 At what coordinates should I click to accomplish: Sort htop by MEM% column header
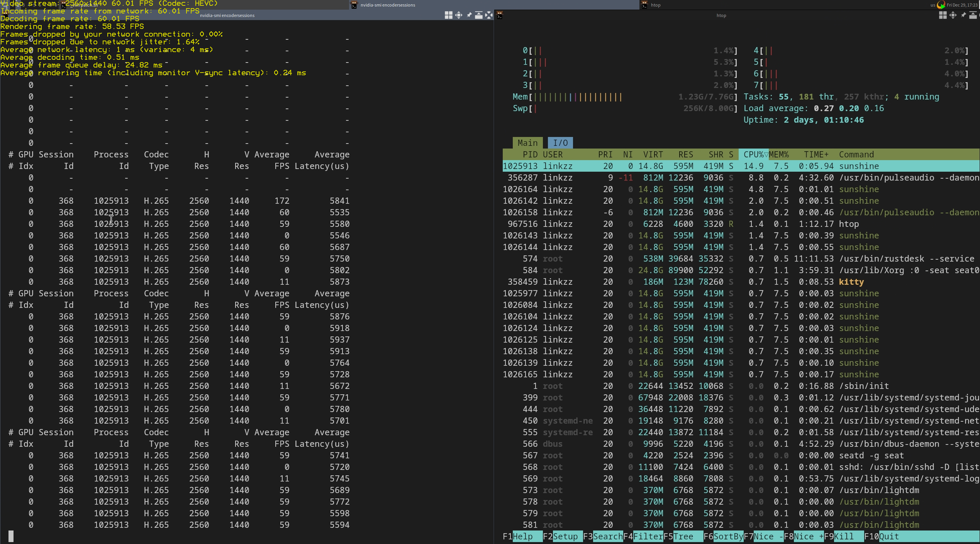tap(778, 154)
